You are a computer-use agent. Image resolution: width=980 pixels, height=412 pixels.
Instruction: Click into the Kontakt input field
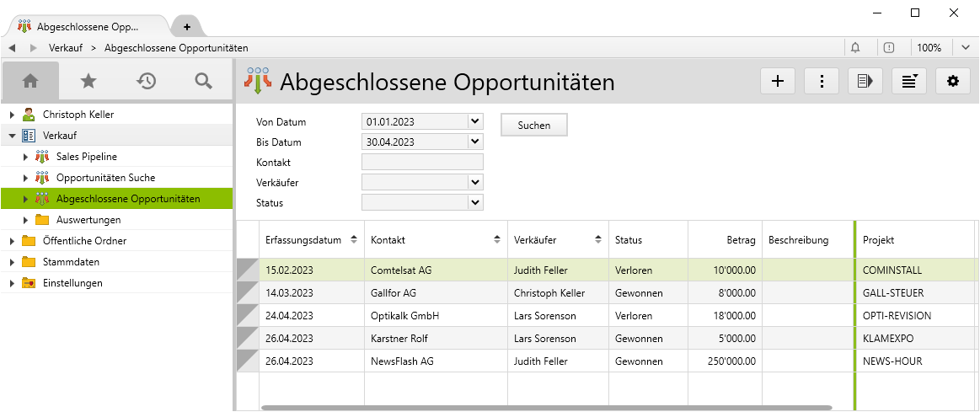point(421,162)
